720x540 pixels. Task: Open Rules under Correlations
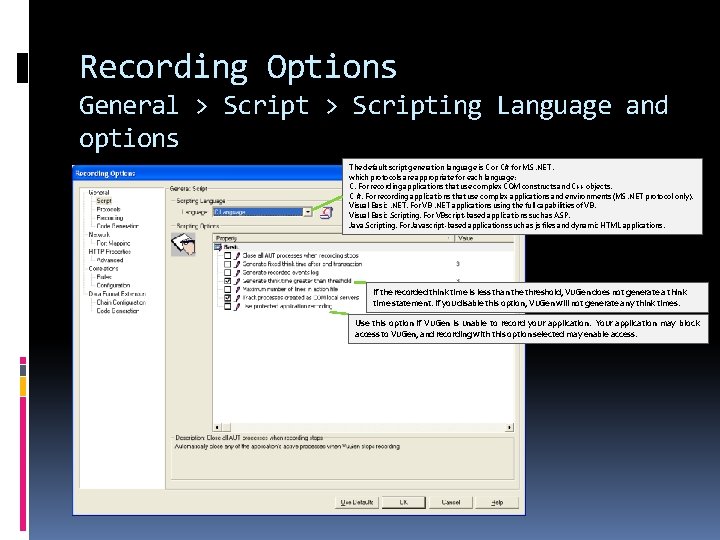point(104,277)
